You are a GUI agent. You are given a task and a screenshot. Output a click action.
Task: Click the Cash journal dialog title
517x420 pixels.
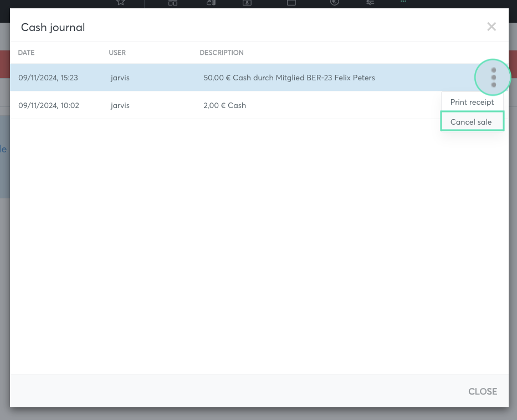pos(53,27)
